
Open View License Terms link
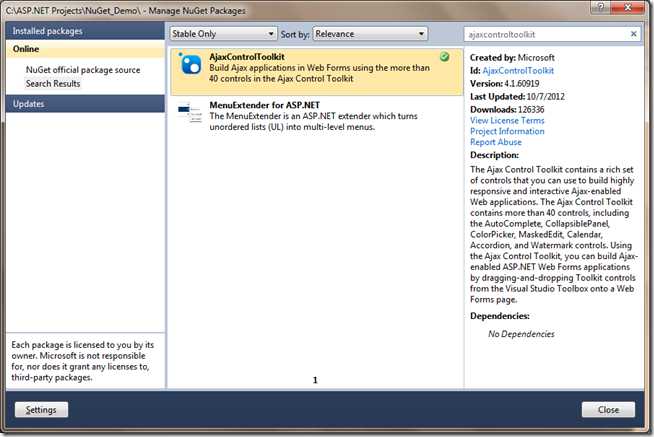(x=507, y=121)
